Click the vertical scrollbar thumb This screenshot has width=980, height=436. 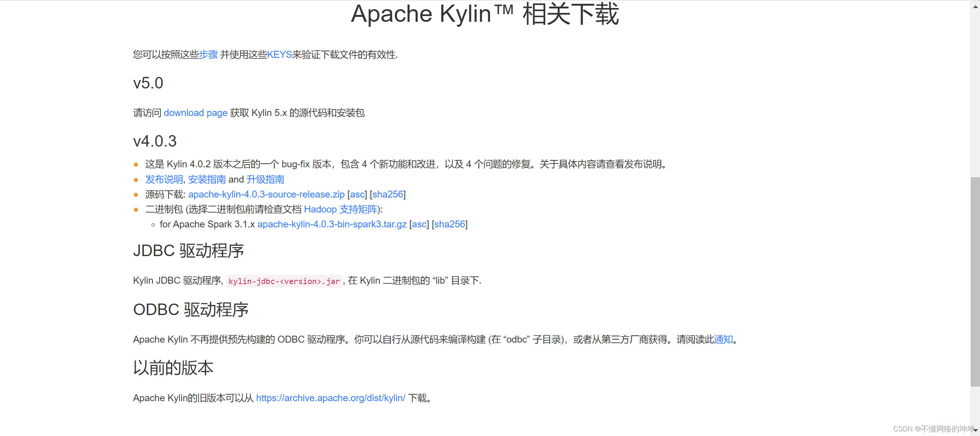pyautogui.click(x=975, y=281)
